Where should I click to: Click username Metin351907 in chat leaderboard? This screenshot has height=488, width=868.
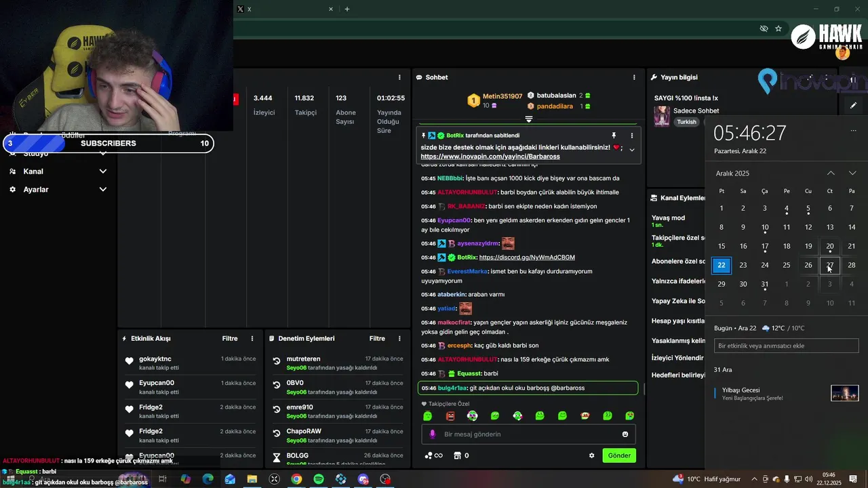click(502, 96)
